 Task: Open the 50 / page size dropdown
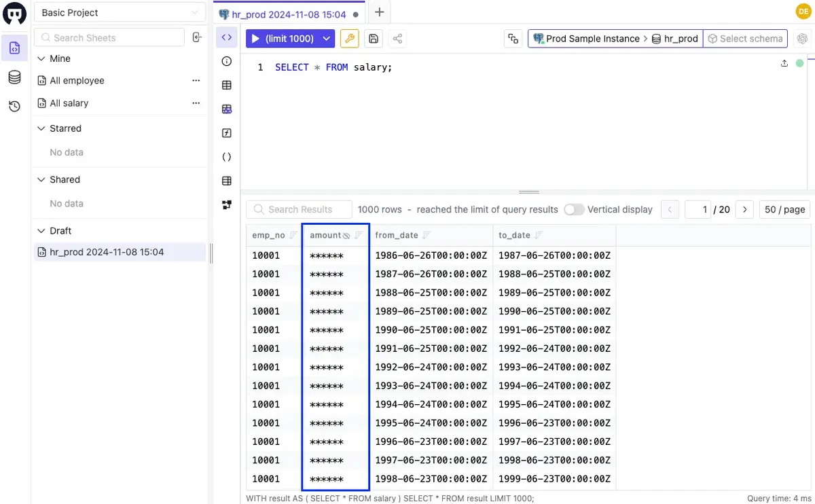pyautogui.click(x=784, y=209)
